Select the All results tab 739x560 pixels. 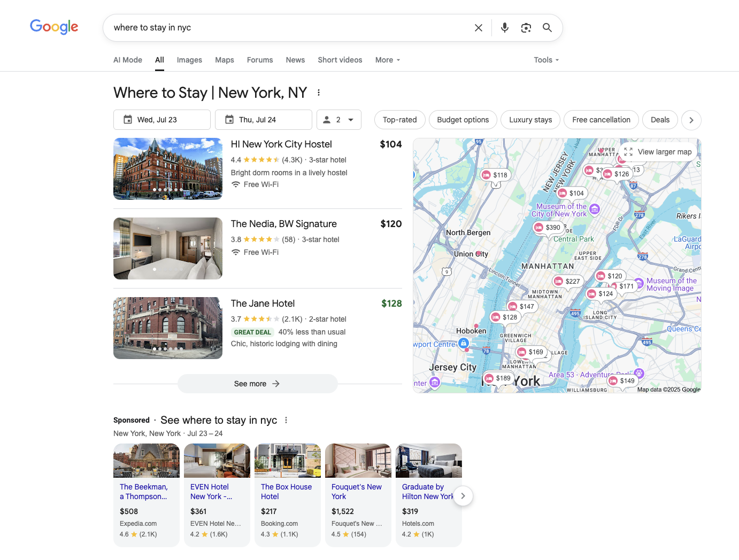tap(159, 60)
